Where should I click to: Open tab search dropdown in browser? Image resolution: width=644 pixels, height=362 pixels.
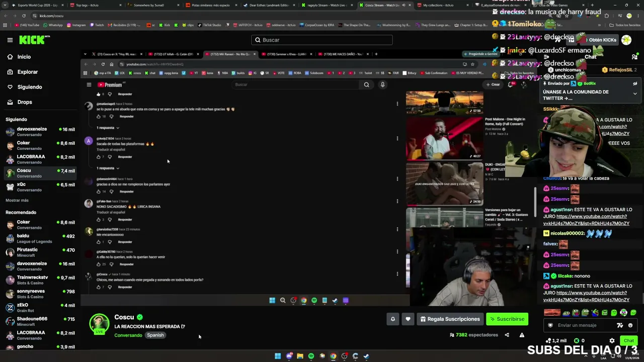click(6, 5)
